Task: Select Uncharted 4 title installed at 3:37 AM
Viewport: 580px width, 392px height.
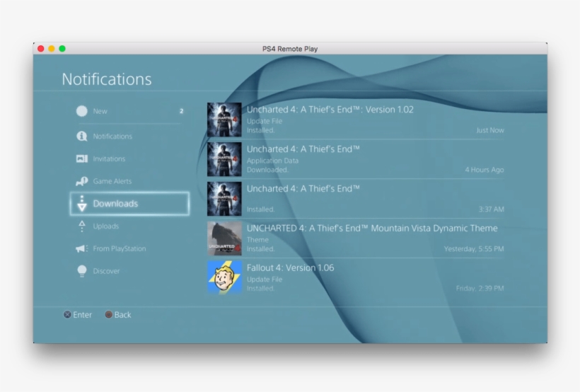Action: pos(303,189)
